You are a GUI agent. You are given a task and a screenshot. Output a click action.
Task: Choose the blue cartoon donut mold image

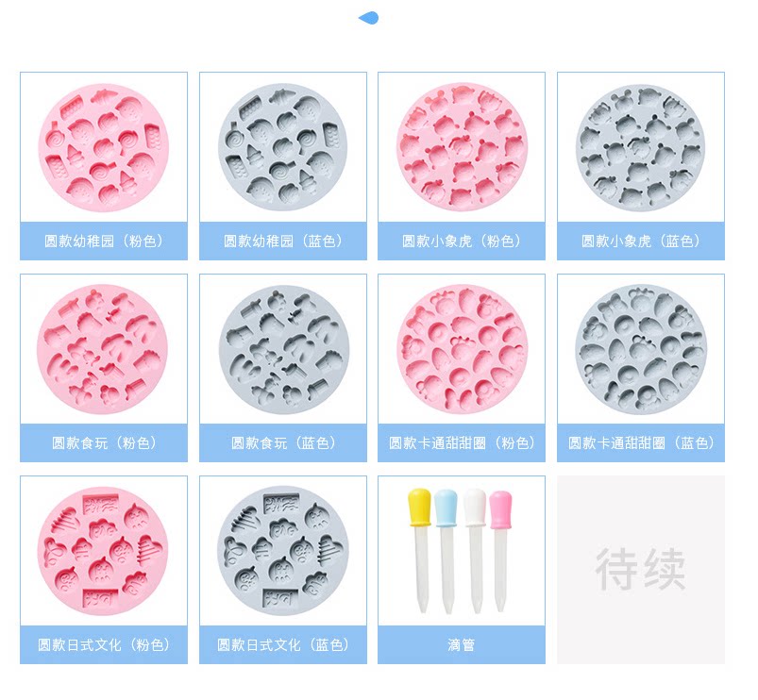641,349
